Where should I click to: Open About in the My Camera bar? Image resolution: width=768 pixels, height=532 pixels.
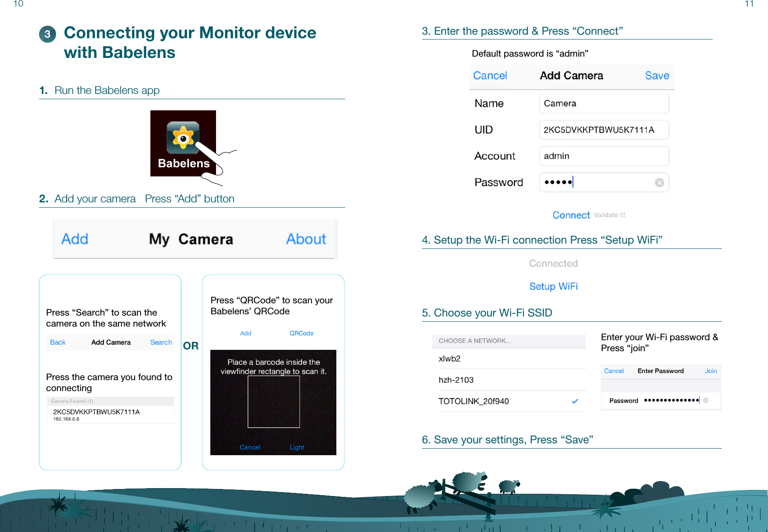point(306,239)
